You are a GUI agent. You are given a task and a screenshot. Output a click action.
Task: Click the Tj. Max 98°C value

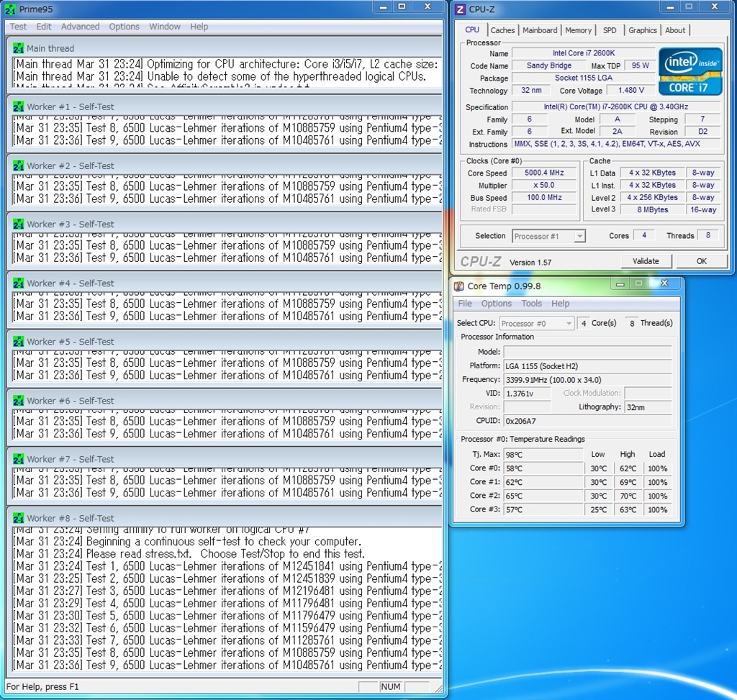543,455
